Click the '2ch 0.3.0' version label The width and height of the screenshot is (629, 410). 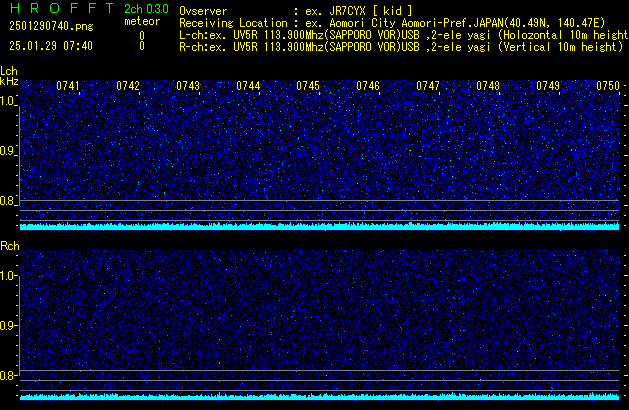tap(146, 8)
